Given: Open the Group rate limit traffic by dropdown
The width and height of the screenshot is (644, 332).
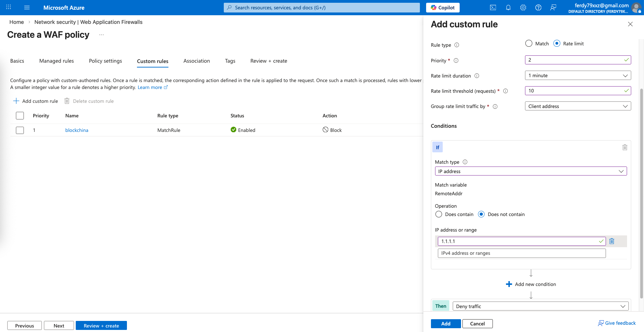Looking at the screenshot, I should 578,106.
